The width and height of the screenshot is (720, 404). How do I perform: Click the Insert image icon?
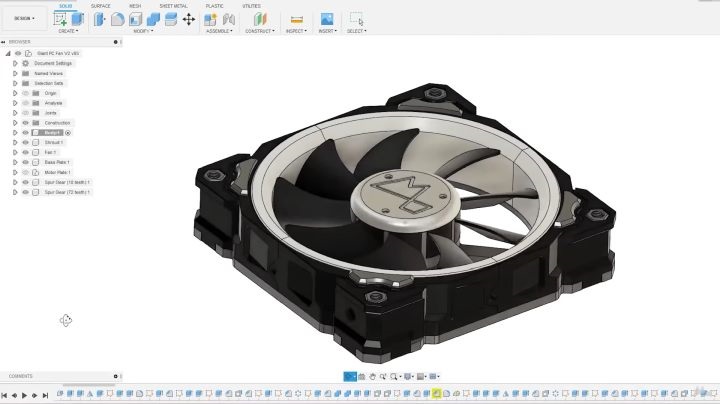click(x=326, y=19)
